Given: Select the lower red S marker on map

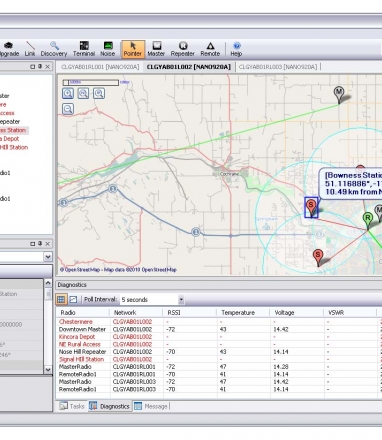Looking at the screenshot, I should click(318, 258).
